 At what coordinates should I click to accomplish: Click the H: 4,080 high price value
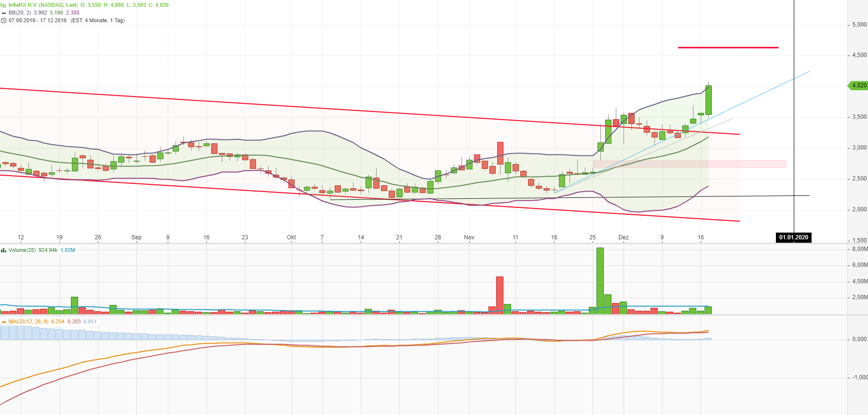pyautogui.click(x=114, y=5)
